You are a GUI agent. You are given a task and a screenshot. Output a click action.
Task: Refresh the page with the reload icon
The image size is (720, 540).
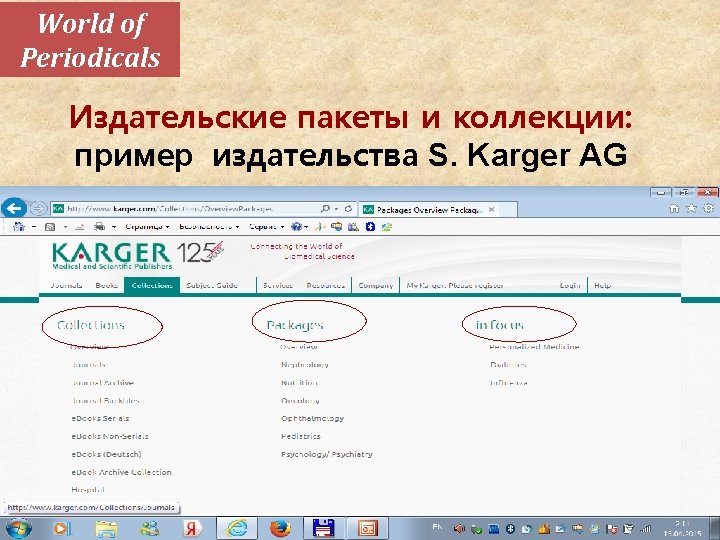pyautogui.click(x=349, y=209)
